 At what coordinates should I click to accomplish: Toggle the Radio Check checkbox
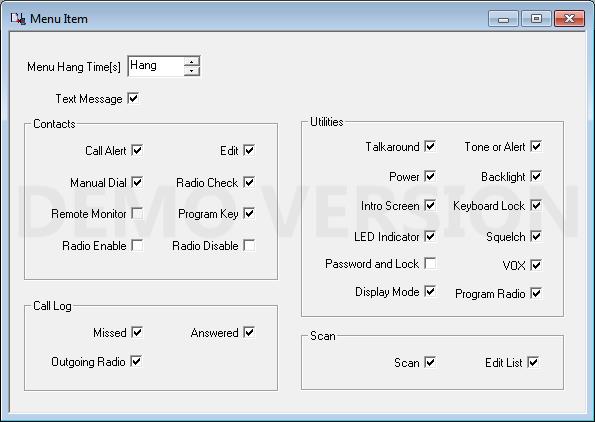tap(249, 182)
